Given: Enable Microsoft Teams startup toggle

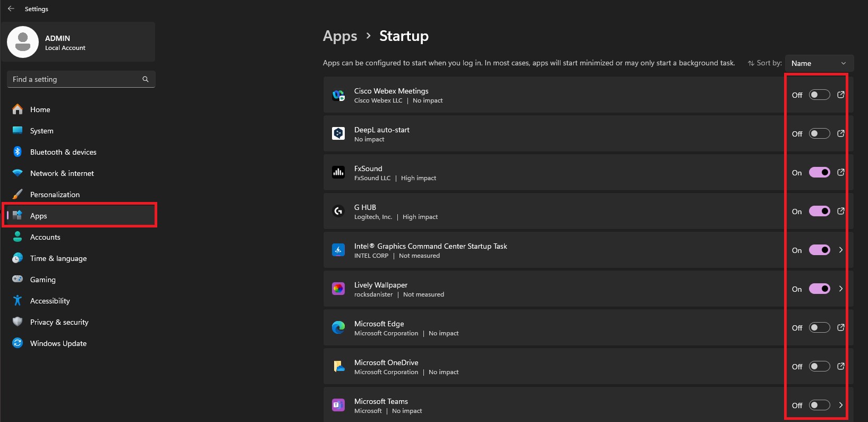Looking at the screenshot, I should (x=819, y=405).
